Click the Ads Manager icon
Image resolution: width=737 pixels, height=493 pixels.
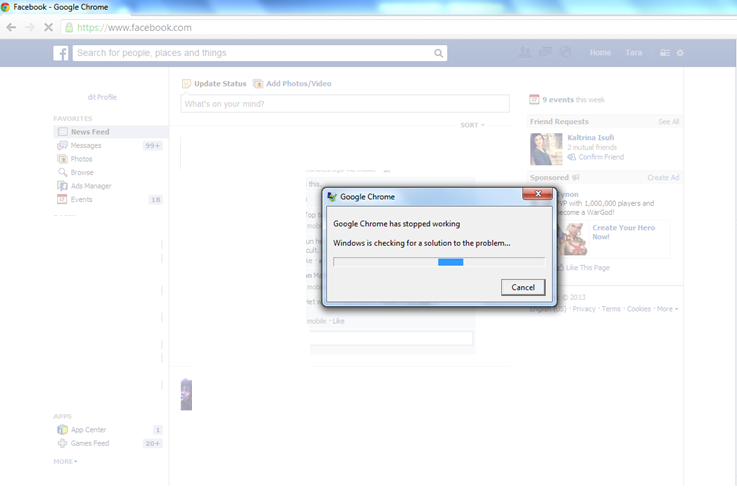pyautogui.click(x=62, y=186)
